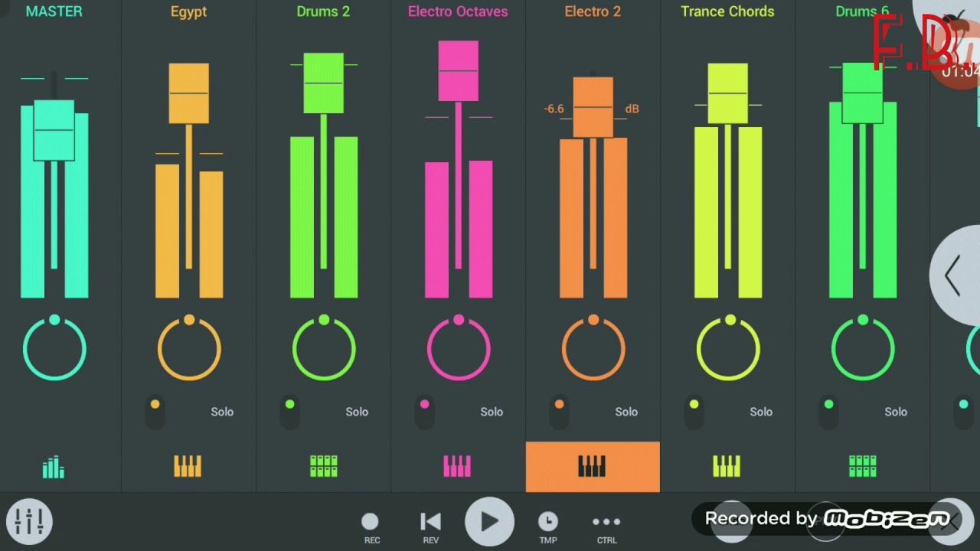980x551 pixels.
Task: Mute the Drums 2 channel
Action: 290,411
